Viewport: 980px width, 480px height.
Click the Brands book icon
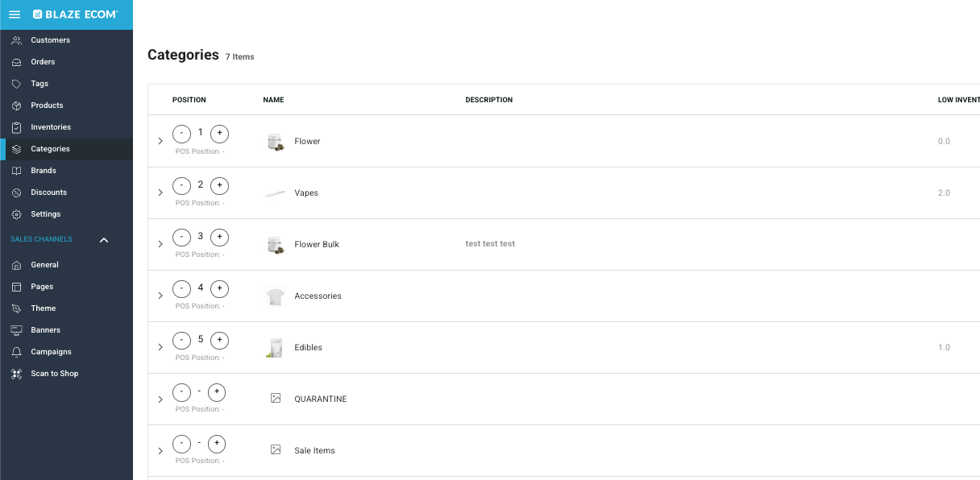point(16,171)
